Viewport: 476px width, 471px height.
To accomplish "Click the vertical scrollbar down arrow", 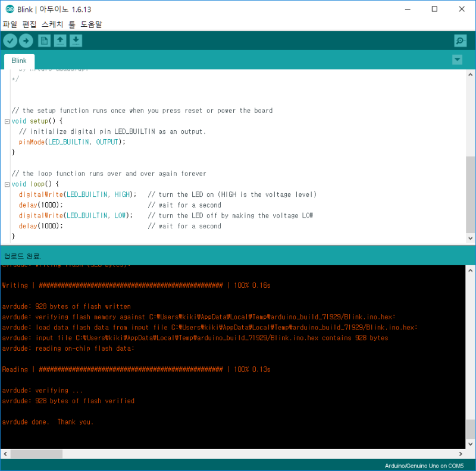I will click(471, 238).
